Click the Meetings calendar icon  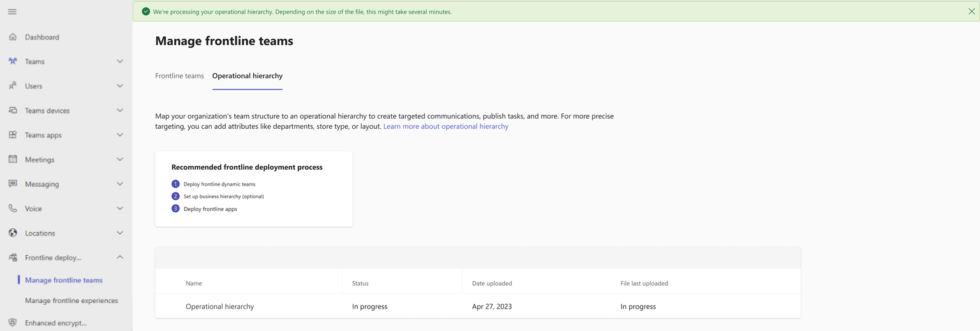point(13,159)
